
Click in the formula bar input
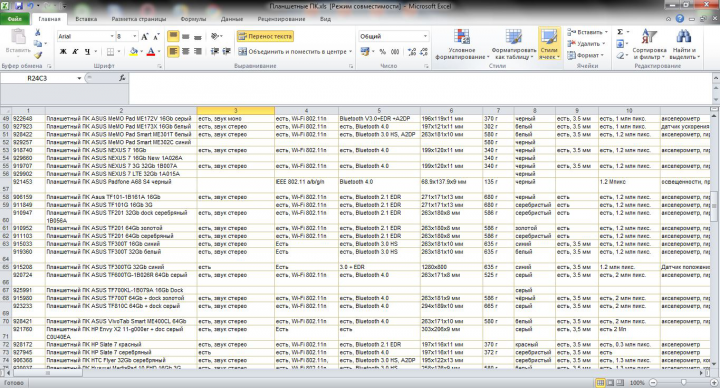click(420, 88)
